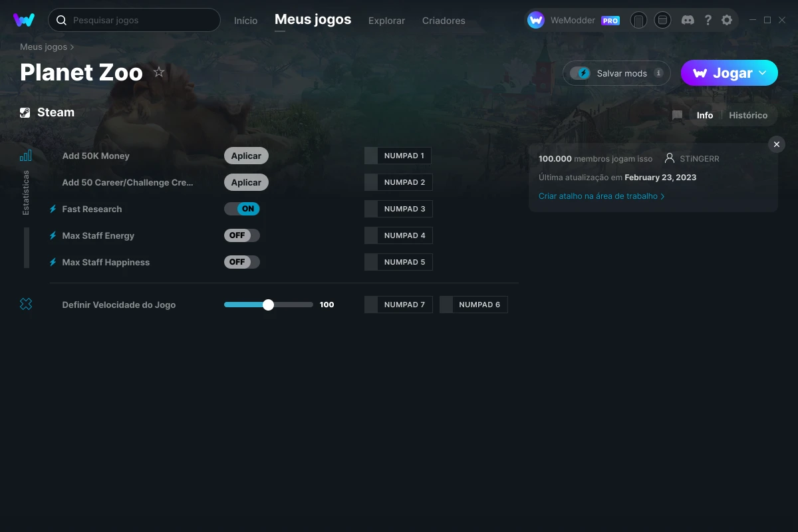Apply Add 50 Career/Challenge Credits cheat
This screenshot has height=532, width=798.
(x=246, y=182)
